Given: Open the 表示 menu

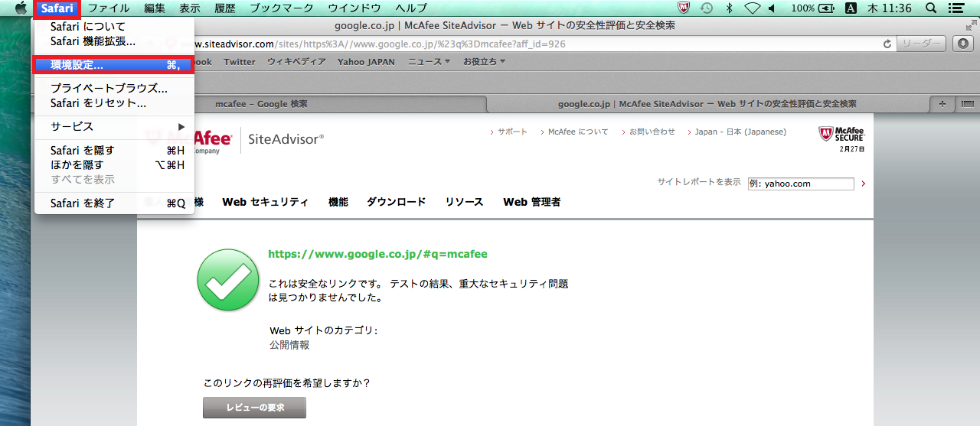Looking at the screenshot, I should click(x=190, y=8).
